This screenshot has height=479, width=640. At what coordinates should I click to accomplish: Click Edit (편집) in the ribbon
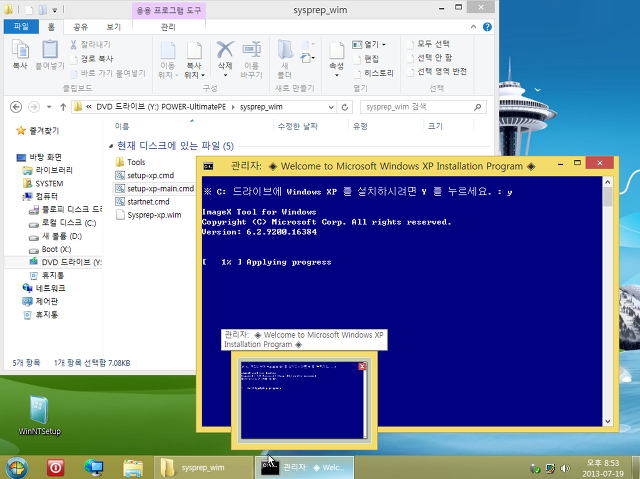(367, 59)
